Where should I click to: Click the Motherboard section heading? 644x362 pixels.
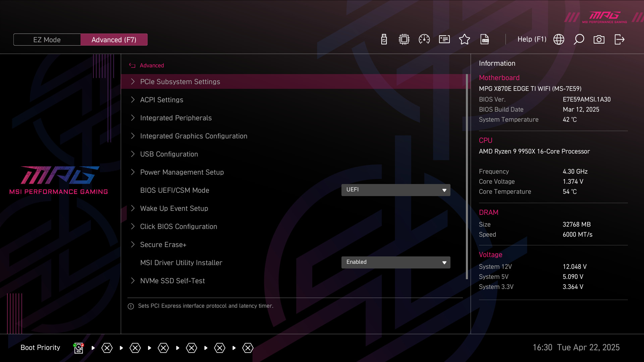tap(499, 78)
